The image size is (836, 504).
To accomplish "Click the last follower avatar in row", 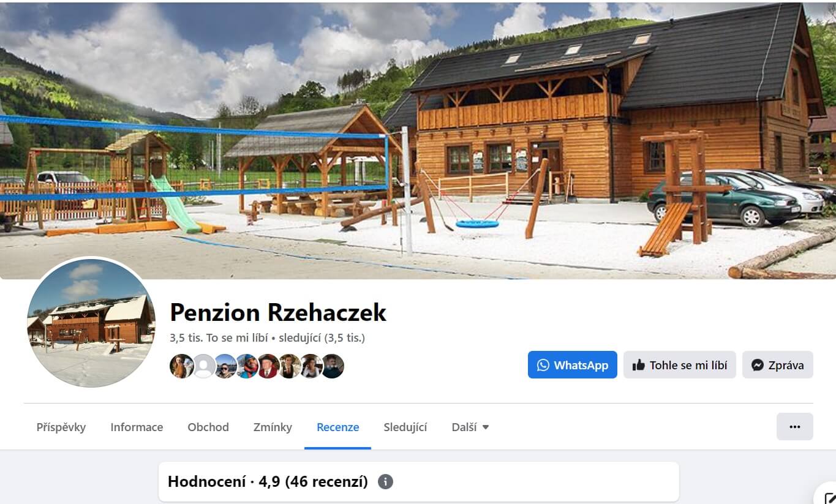I will [x=333, y=366].
